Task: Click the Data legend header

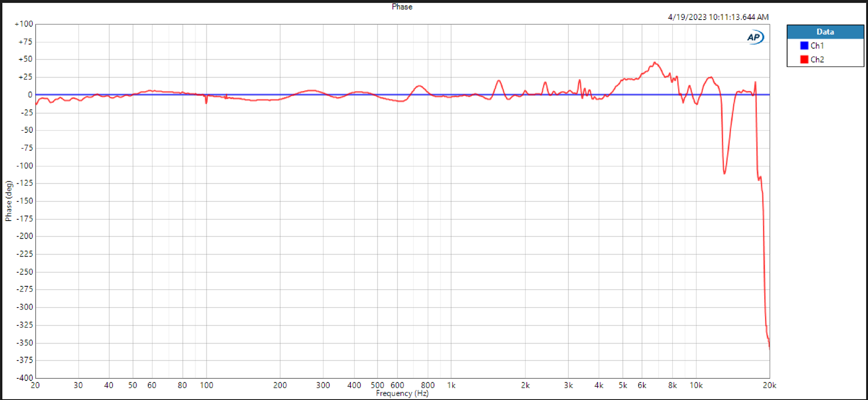Action: tap(825, 32)
